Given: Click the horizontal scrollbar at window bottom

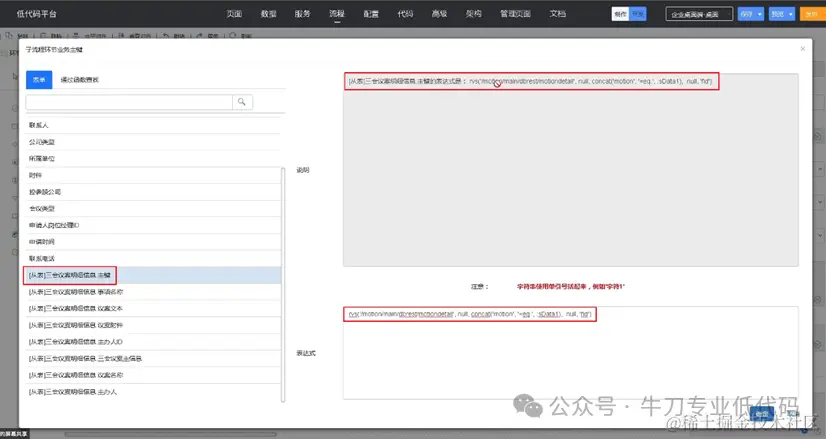Looking at the screenshot, I should tap(170, 435).
